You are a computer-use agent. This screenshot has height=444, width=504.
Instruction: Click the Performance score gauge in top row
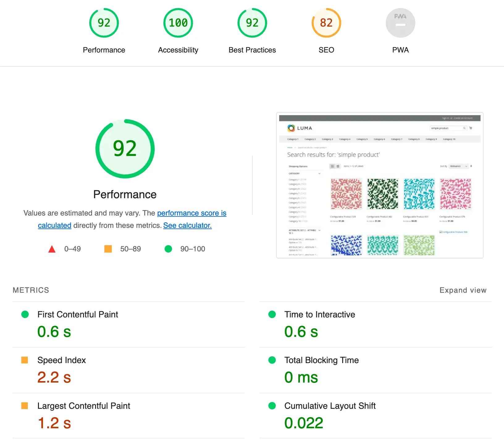[104, 23]
